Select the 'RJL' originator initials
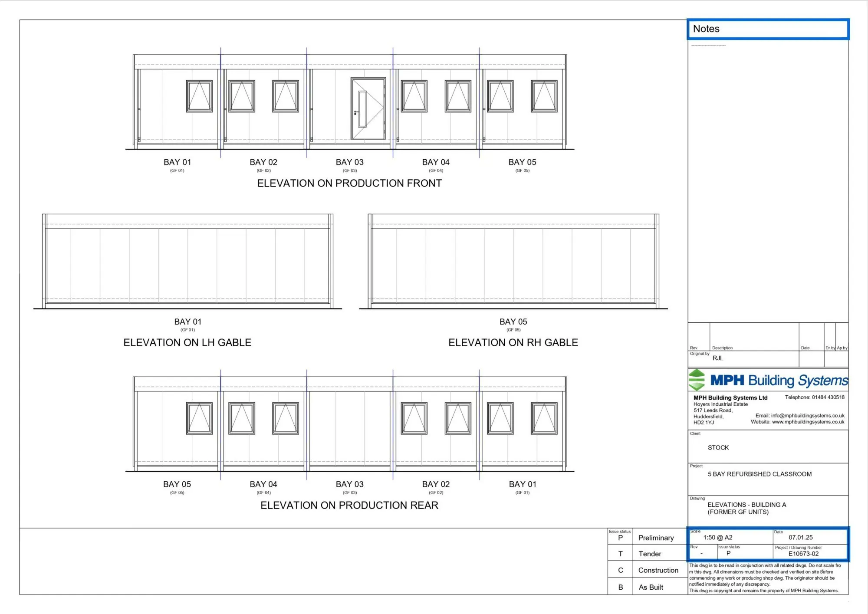This screenshot has height=614, width=868. click(x=718, y=358)
